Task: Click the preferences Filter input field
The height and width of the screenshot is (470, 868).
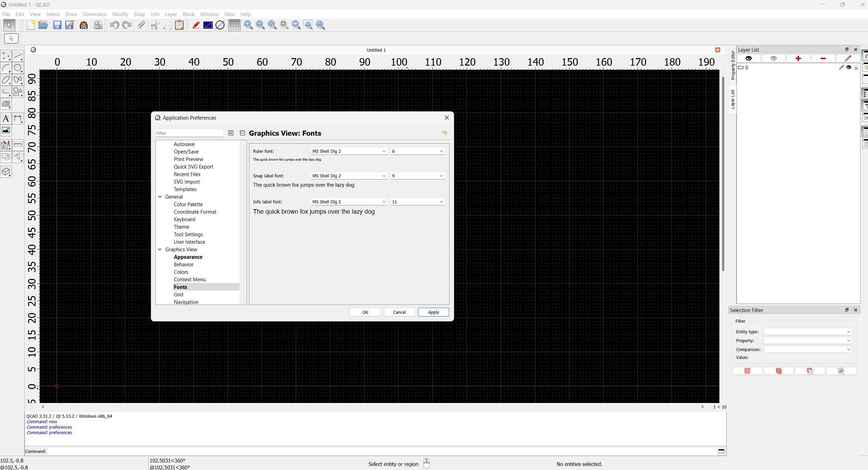Action: point(189,133)
